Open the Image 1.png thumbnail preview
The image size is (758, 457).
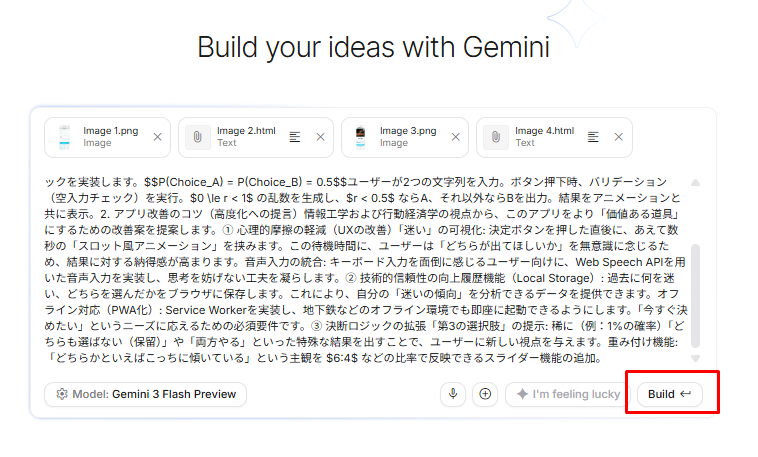coord(65,137)
